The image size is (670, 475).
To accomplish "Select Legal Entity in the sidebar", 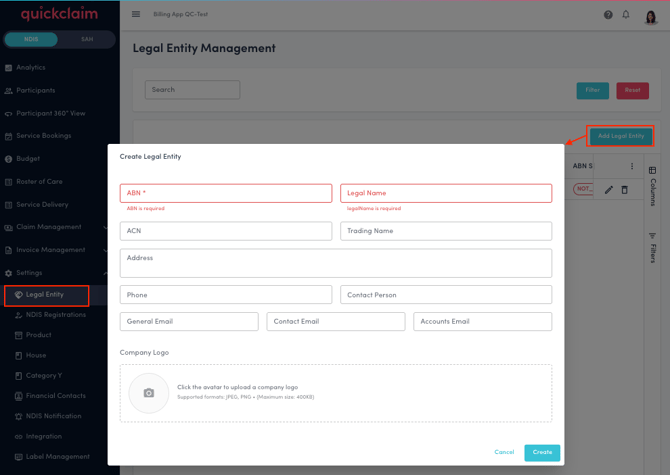I will (45, 295).
